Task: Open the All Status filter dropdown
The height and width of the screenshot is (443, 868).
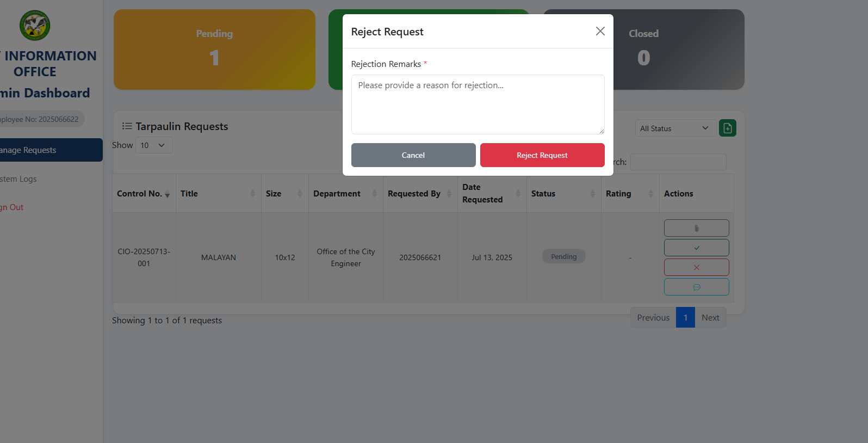Action: coord(675,128)
